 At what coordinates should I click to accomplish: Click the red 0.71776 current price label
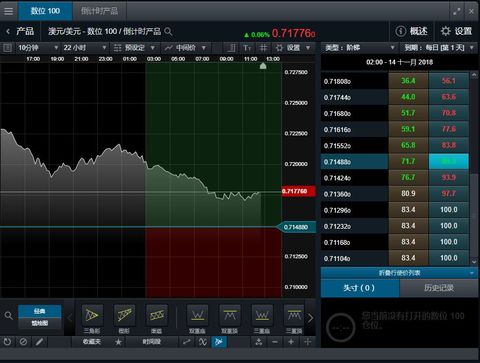pyautogui.click(x=298, y=191)
